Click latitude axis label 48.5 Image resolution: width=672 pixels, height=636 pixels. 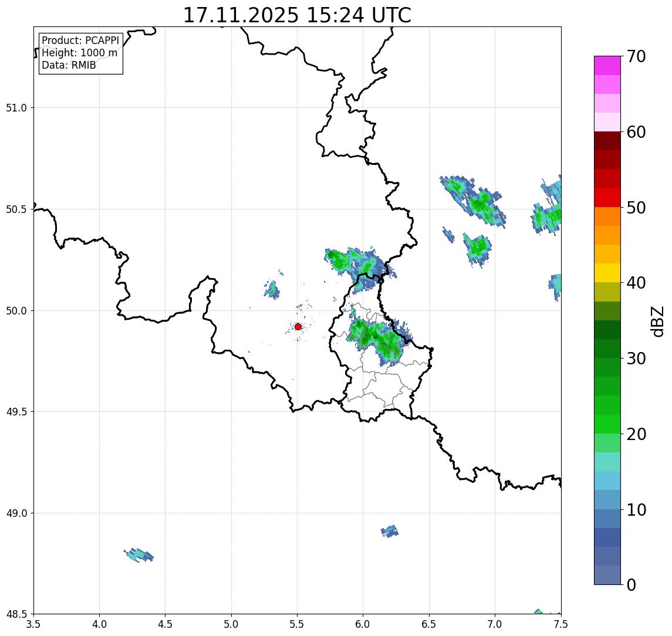pyautogui.click(x=16, y=614)
